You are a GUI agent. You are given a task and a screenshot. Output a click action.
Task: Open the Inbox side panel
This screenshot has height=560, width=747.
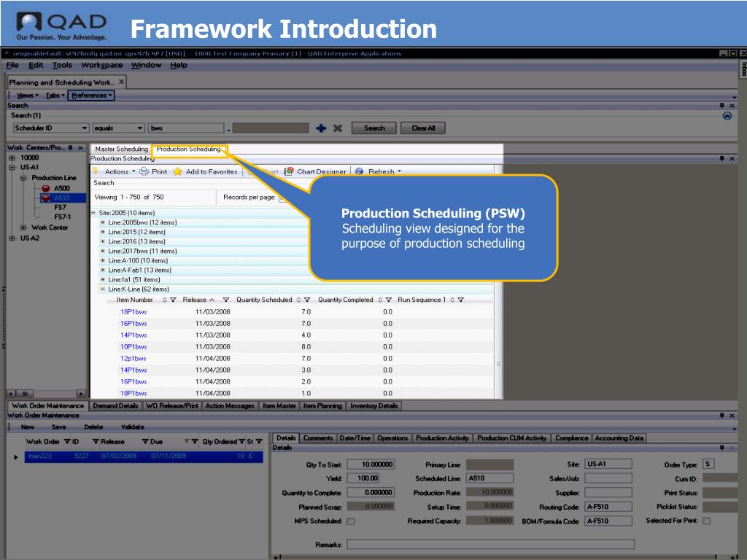[743, 69]
